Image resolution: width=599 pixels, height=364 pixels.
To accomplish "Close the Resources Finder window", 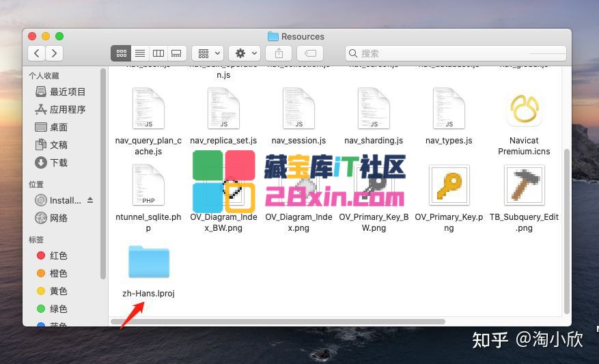I will 32,36.
